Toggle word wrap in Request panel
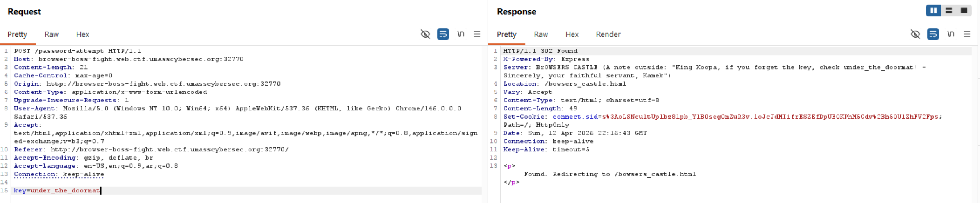Image resolution: width=980 pixels, height=203 pixels. click(443, 34)
